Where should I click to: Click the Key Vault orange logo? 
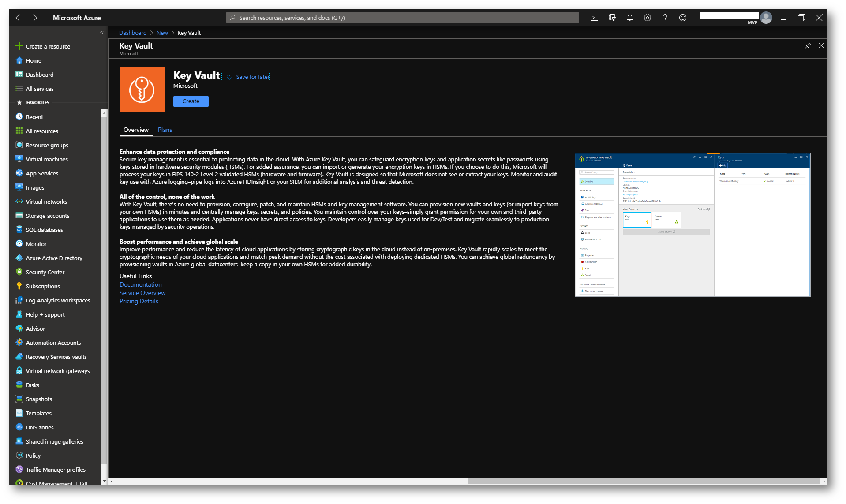(142, 90)
